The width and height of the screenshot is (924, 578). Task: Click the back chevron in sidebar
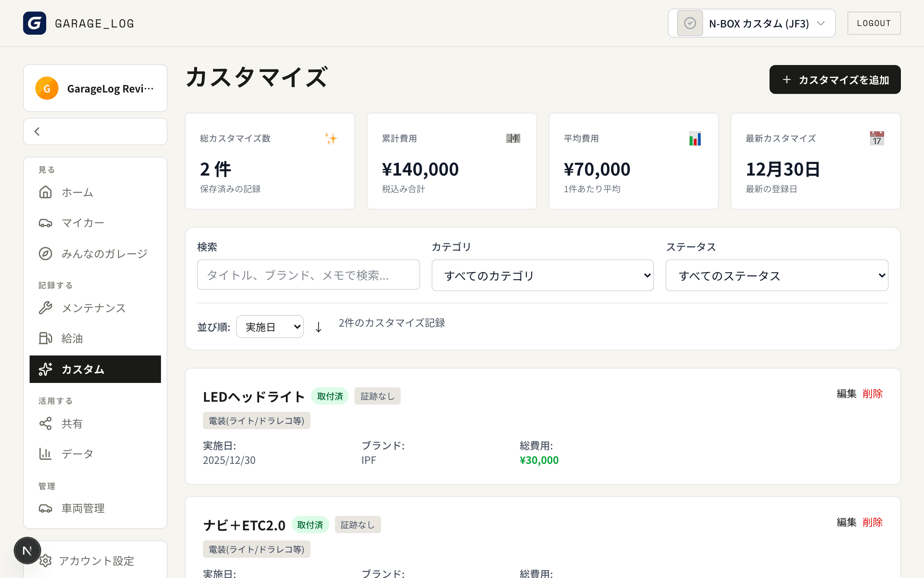(37, 131)
